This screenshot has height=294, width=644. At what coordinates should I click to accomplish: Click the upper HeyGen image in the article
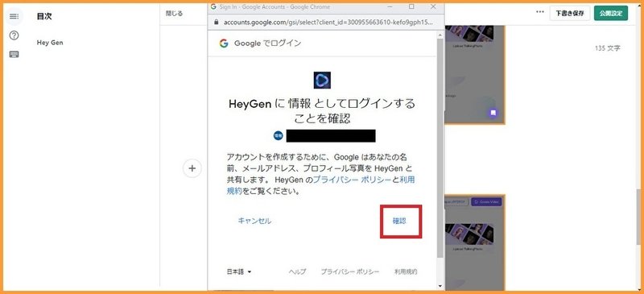(x=475, y=74)
